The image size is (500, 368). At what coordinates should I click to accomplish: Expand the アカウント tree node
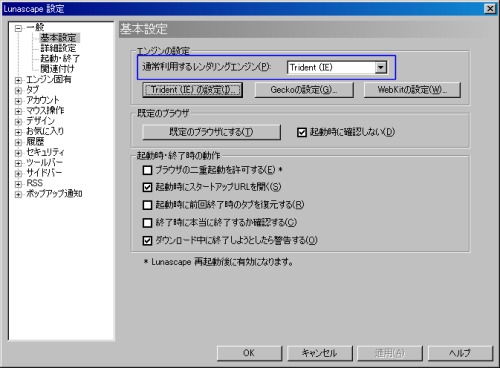click(x=19, y=101)
